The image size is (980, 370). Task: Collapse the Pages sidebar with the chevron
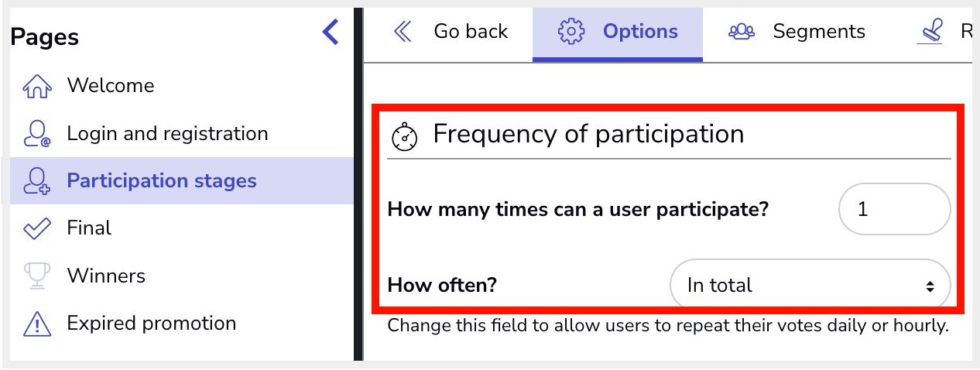331,33
